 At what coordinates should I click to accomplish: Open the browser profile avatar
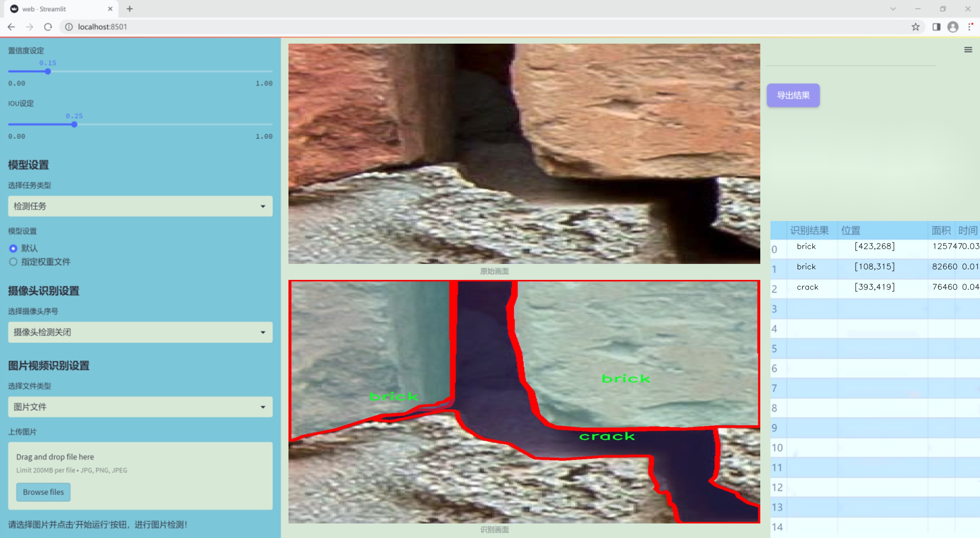(953, 27)
